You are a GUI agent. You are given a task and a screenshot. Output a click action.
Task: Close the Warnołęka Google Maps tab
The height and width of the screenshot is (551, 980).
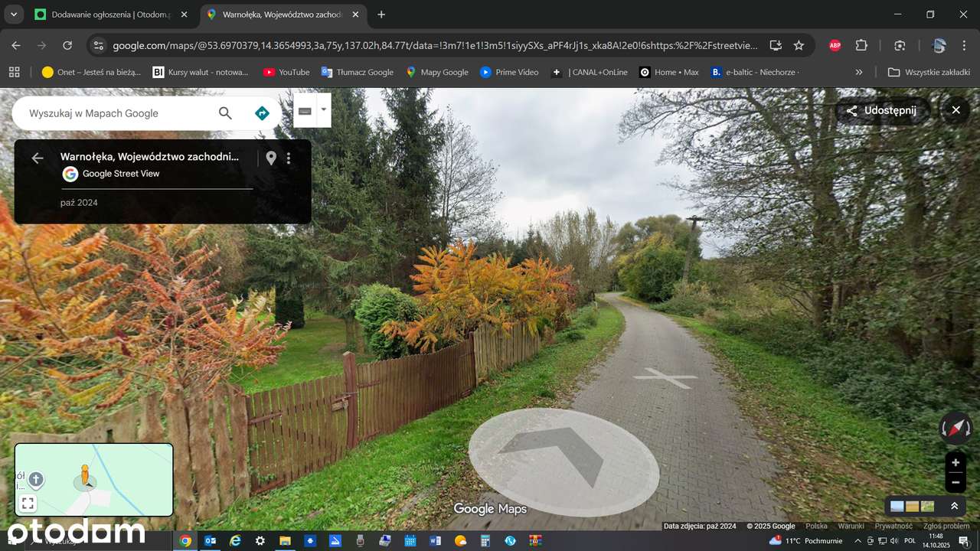[355, 15]
